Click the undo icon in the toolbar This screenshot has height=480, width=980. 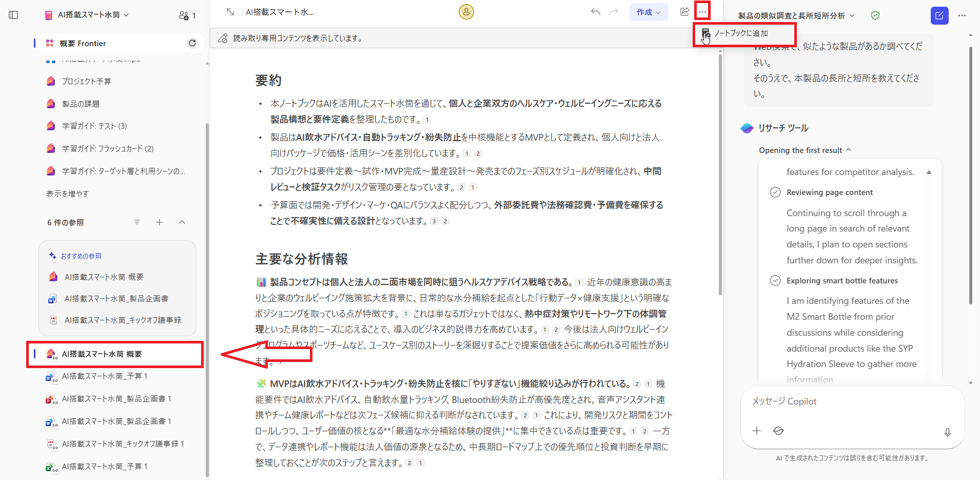click(x=595, y=12)
